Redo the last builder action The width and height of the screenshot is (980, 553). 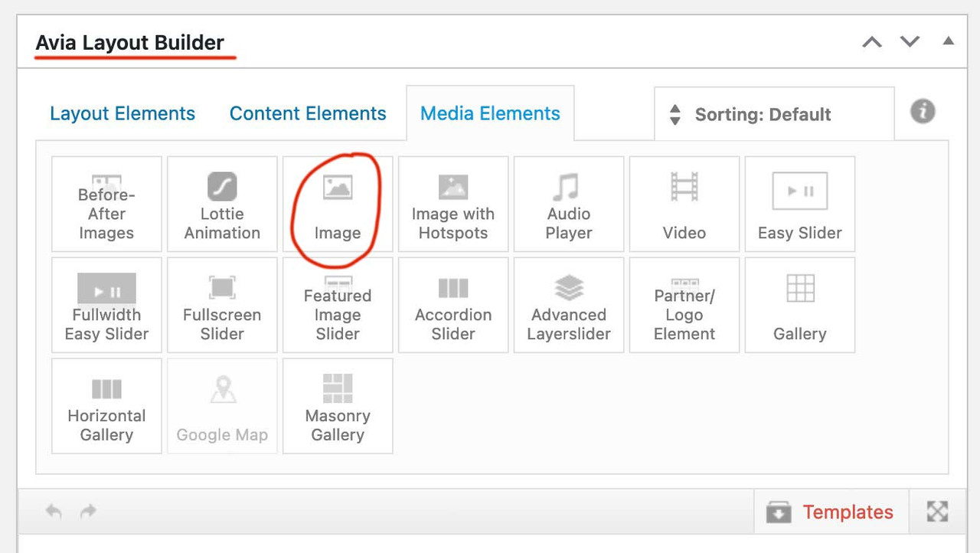(x=89, y=512)
